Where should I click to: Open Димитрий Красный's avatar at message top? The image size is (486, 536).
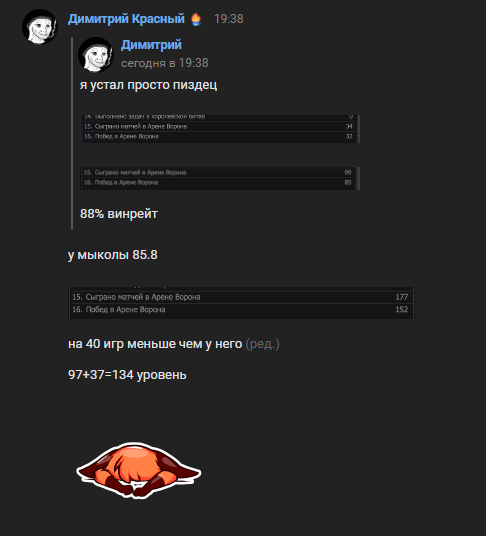click(x=40, y=27)
